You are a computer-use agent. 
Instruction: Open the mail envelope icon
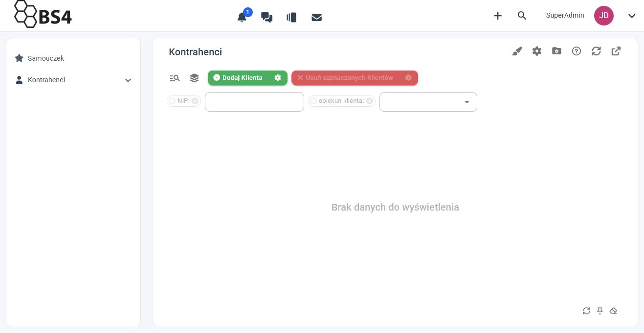(316, 17)
